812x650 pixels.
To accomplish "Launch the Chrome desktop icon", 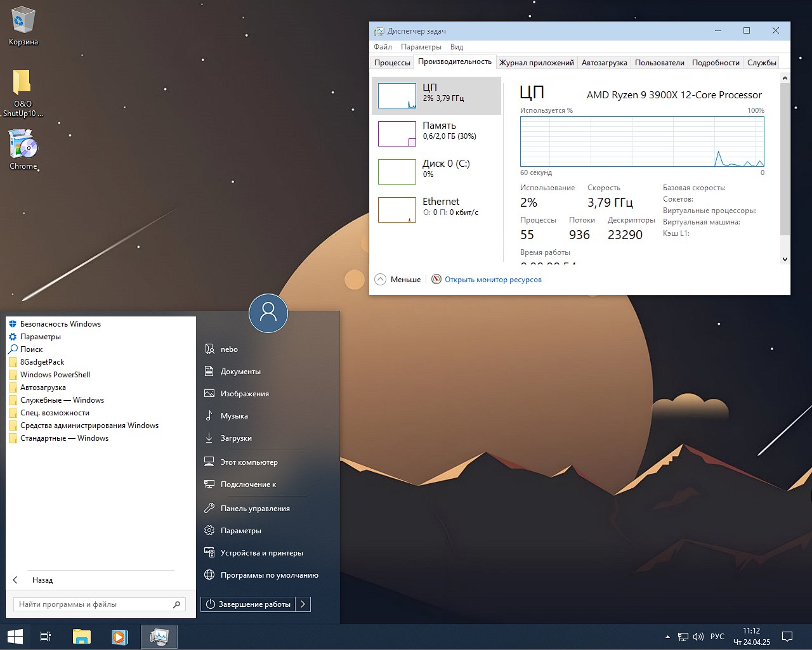I will pyautogui.click(x=23, y=150).
